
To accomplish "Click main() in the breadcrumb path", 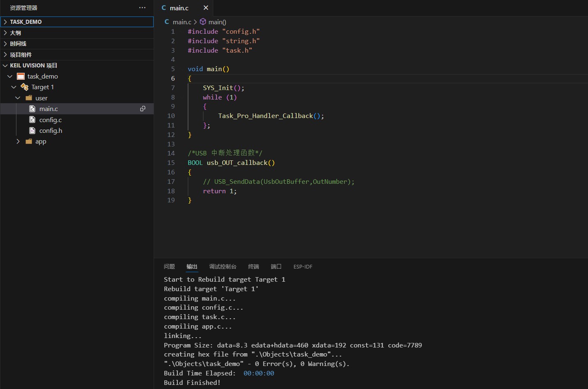I will 217,22.
